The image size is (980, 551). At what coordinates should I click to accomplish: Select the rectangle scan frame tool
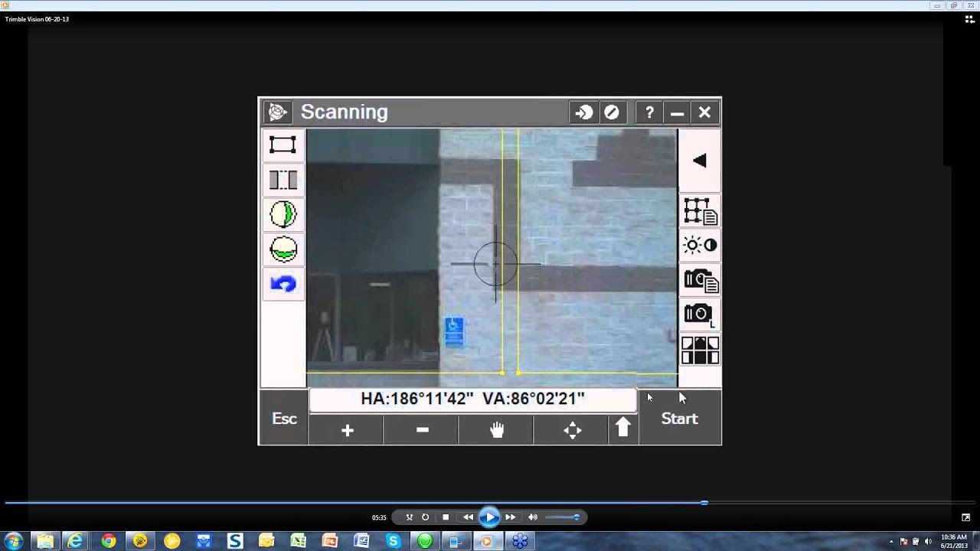[283, 145]
